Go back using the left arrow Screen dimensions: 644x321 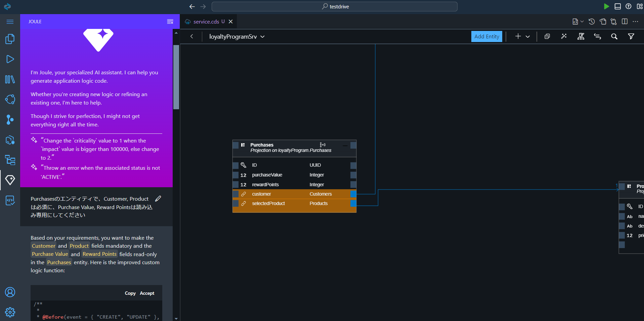[x=192, y=6]
